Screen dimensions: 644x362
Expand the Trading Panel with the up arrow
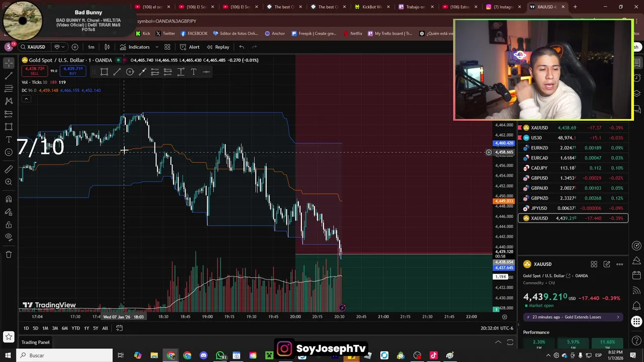pyautogui.click(x=498, y=342)
